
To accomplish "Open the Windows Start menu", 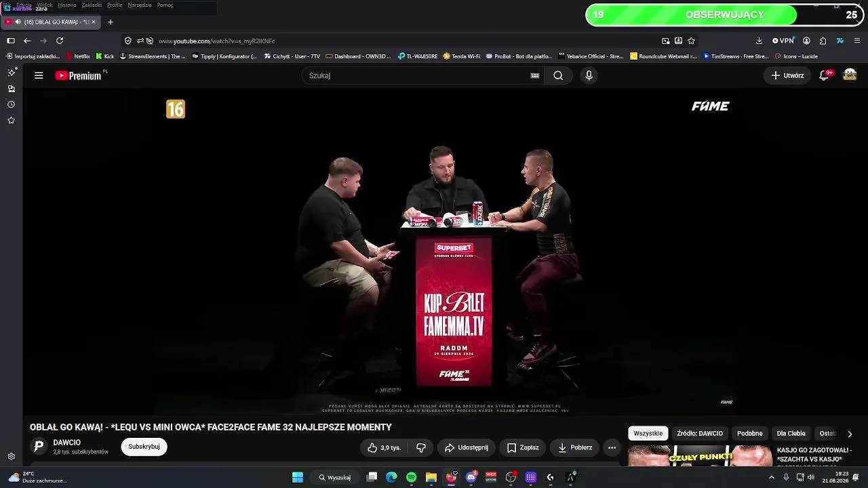I will 298,477.
